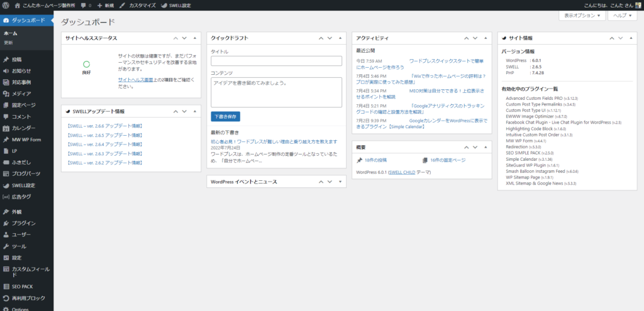644x311 pixels.
Task: Click the ユーザー person icon
Action: 6,235
